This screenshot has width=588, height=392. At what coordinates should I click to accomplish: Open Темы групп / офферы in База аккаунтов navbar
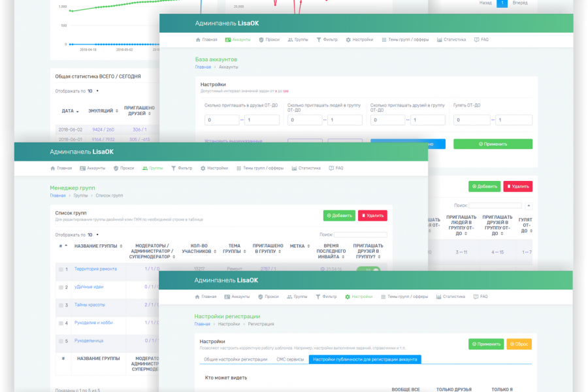click(405, 40)
